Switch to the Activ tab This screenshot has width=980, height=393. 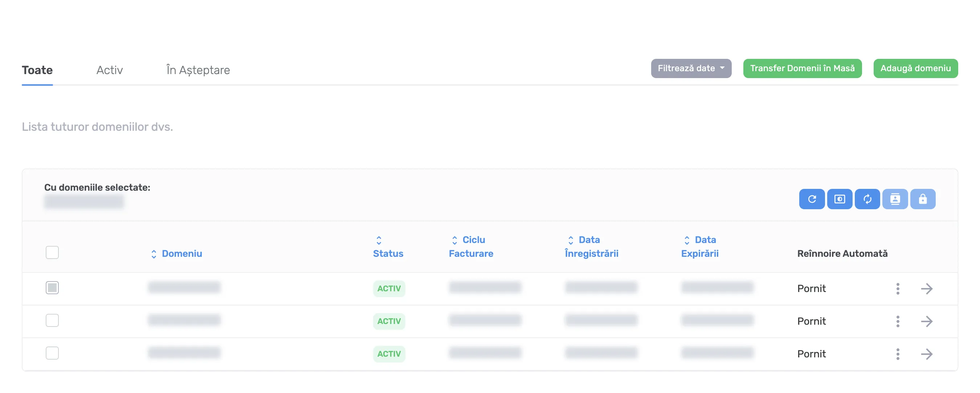(110, 70)
